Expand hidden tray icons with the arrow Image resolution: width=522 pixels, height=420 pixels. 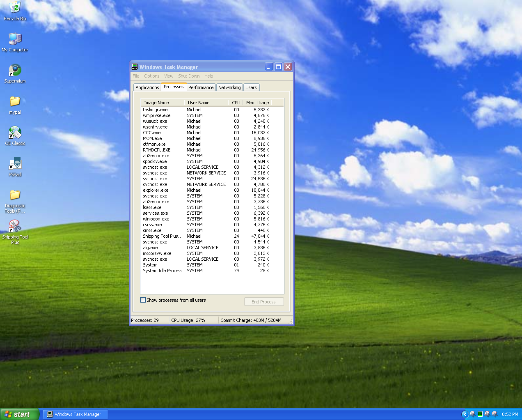point(465,414)
